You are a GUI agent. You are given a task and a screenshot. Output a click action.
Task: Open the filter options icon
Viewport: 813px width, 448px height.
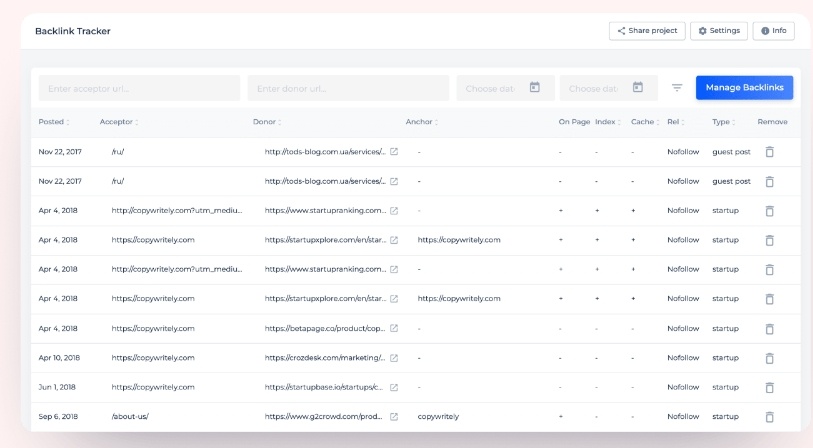pos(677,88)
